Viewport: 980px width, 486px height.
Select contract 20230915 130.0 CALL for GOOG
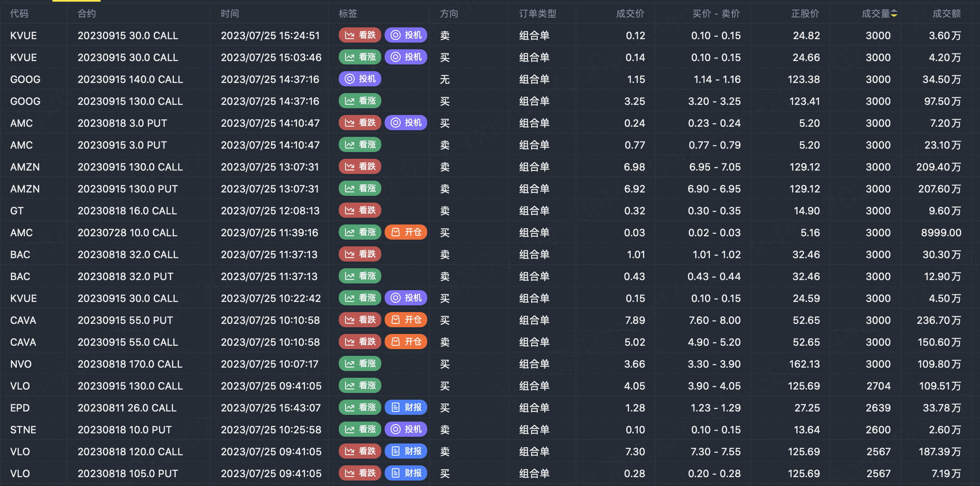pyautogui.click(x=130, y=101)
